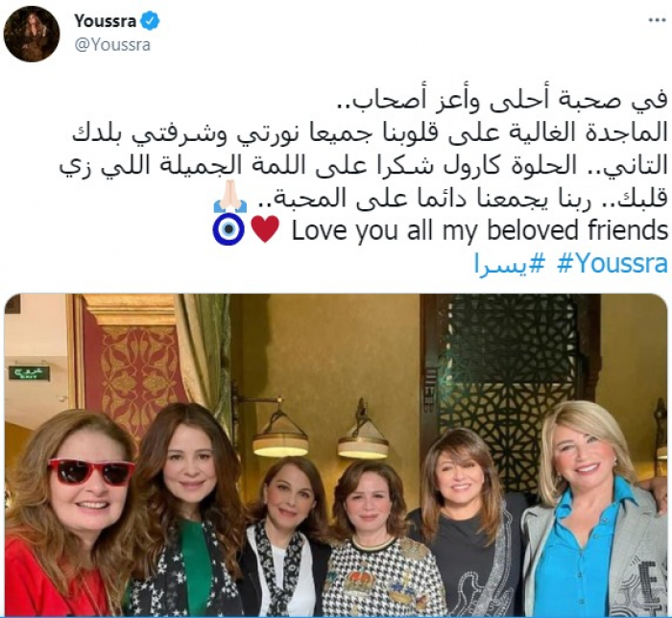Click the 'Love you all my beloved friends' text
Image resolution: width=672 pixels, height=618 pixels.
[x=480, y=230]
